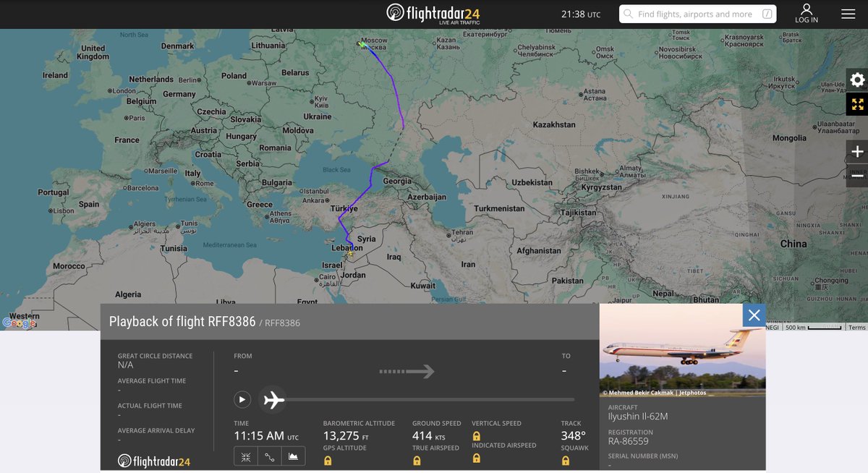This screenshot has width=868, height=473.
Task: Click the true airspeed lock icon
Action: (417, 461)
